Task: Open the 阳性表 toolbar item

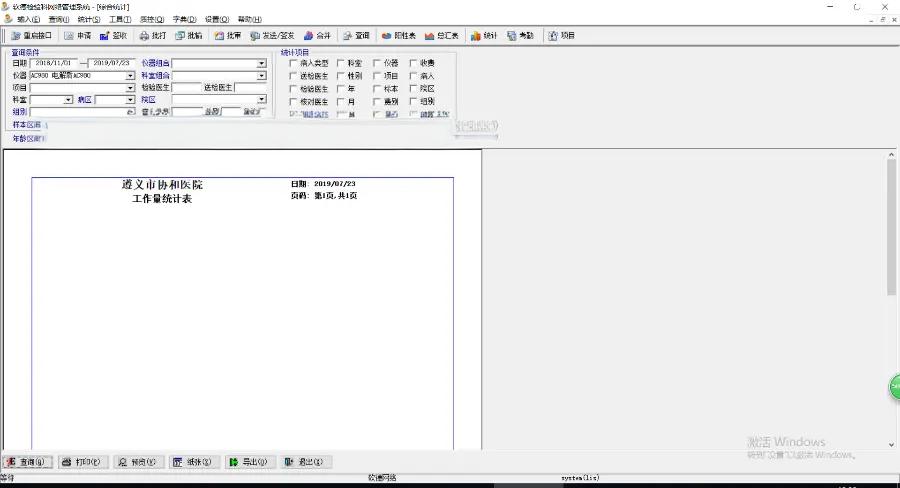Action: pos(398,36)
